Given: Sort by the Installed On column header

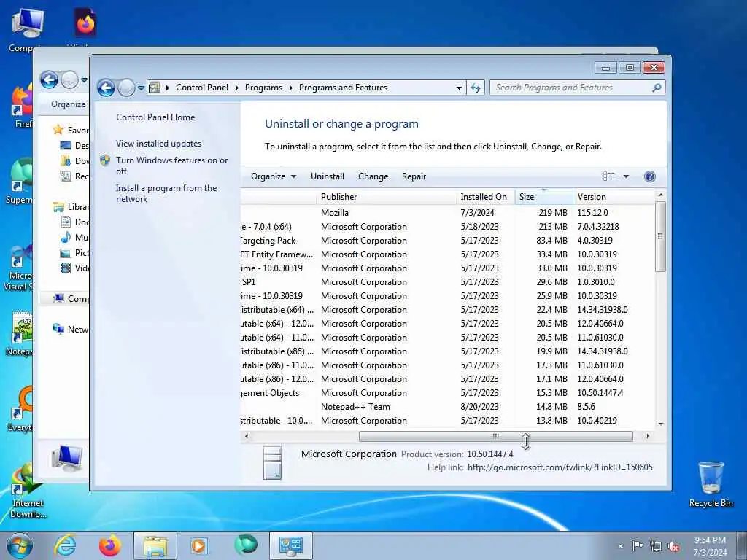Looking at the screenshot, I should click(x=485, y=197).
